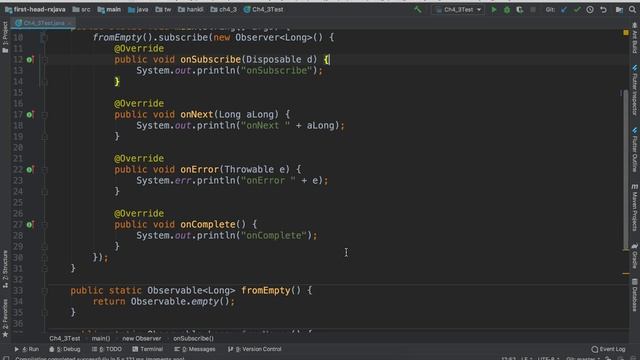
Task: Revert changes with the undo arrow icon
Action: point(603,9)
